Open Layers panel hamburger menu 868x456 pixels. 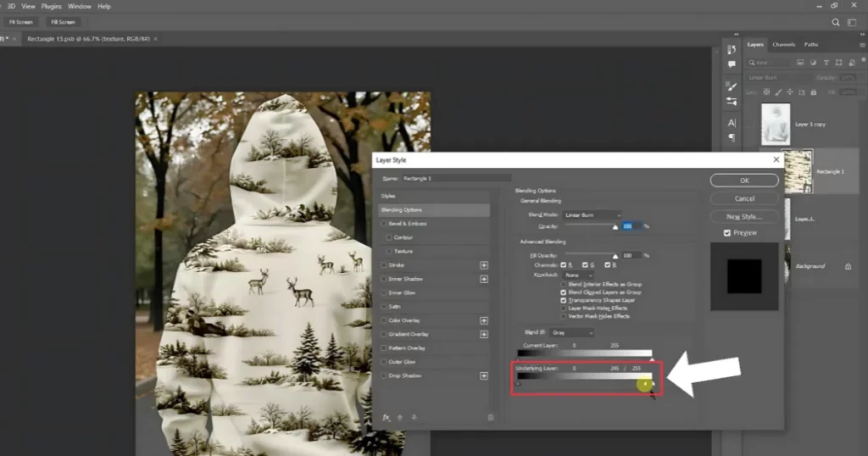pos(862,45)
